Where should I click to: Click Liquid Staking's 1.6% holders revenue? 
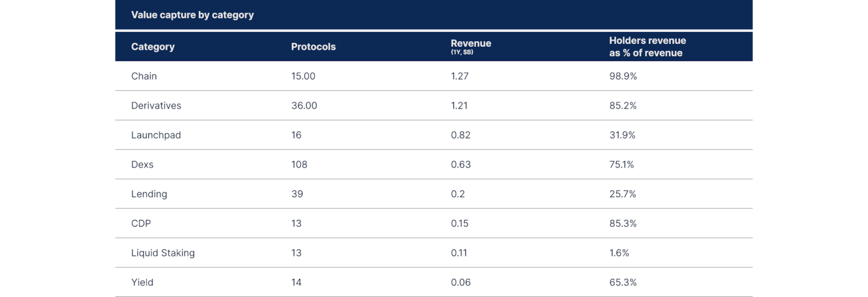[619, 253]
